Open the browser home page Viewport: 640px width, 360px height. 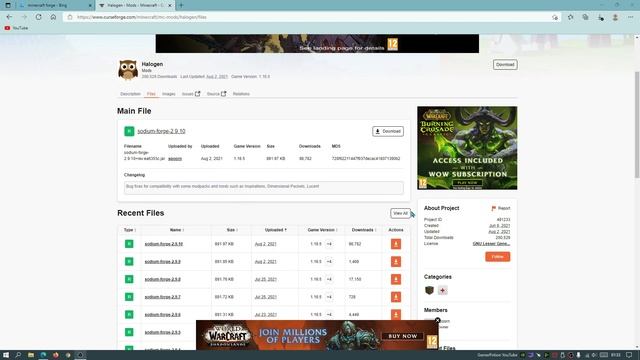[x=53, y=17]
